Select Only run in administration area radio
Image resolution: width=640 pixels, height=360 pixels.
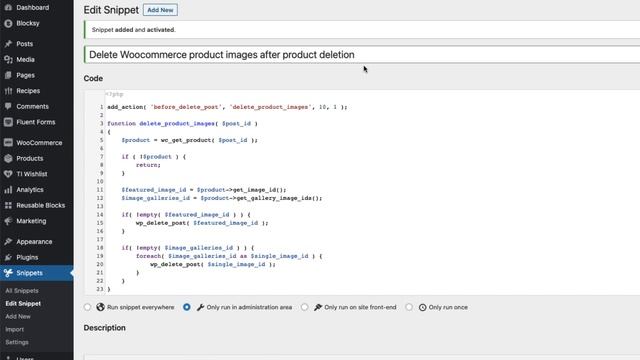pyautogui.click(x=187, y=307)
